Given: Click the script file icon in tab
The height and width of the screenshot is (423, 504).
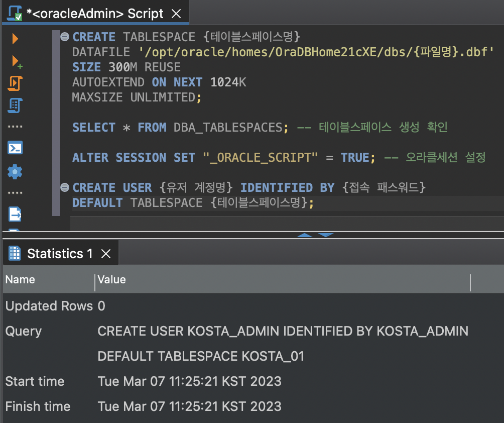Looking at the screenshot, I should 15,14.
